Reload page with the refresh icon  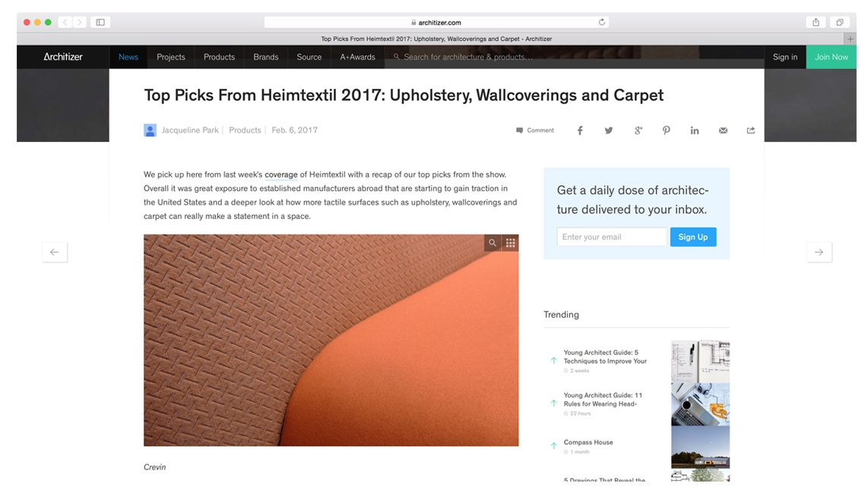click(602, 22)
